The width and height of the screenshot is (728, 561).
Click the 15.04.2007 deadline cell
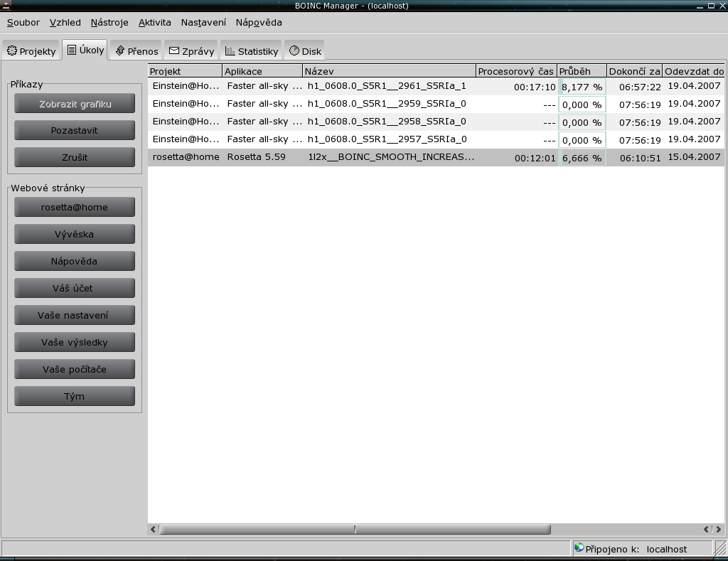click(694, 157)
